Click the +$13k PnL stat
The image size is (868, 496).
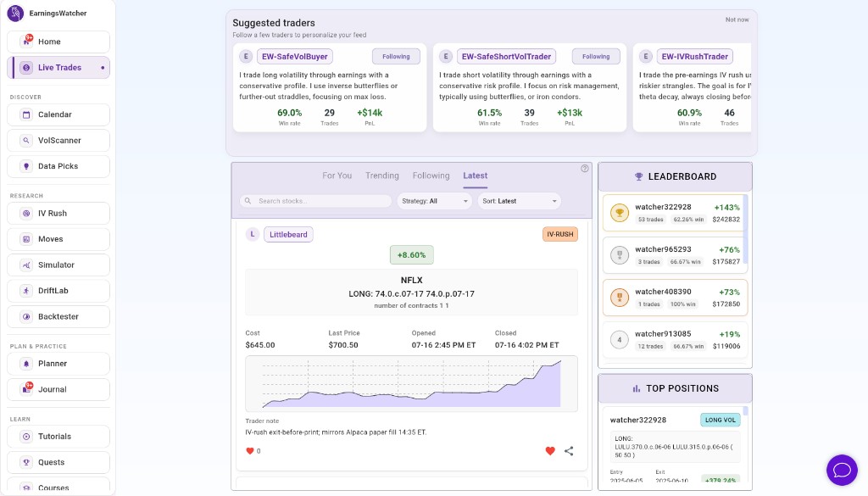tap(570, 113)
